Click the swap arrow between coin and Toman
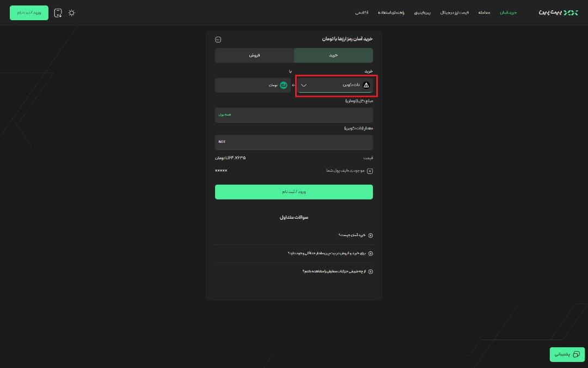588x368 pixels. [x=293, y=85]
